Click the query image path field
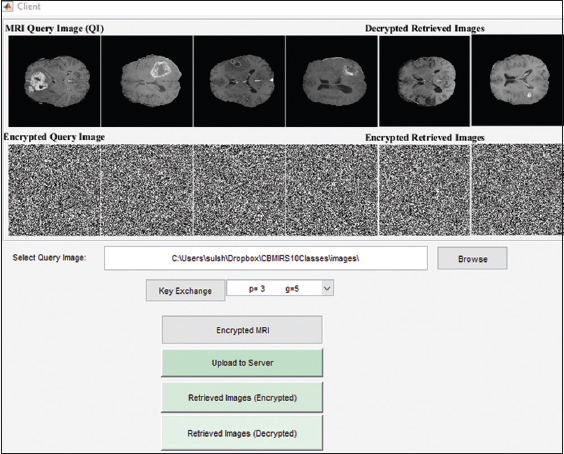 point(266,258)
